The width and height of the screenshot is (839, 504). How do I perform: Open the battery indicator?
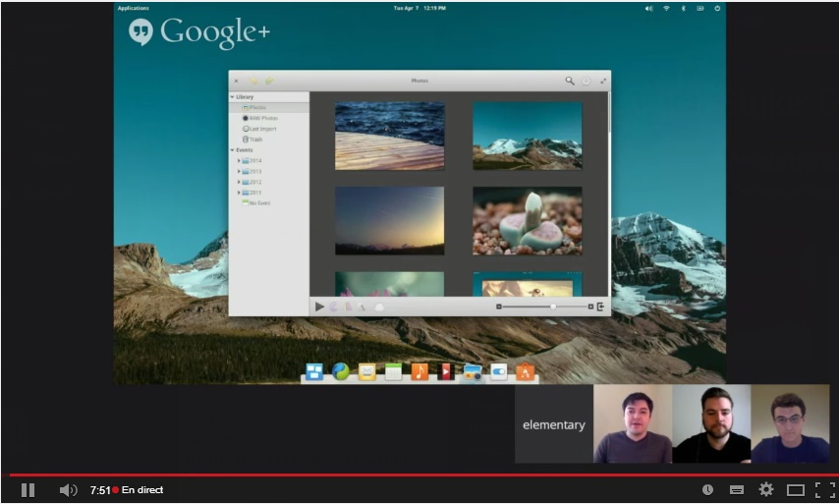[699, 9]
